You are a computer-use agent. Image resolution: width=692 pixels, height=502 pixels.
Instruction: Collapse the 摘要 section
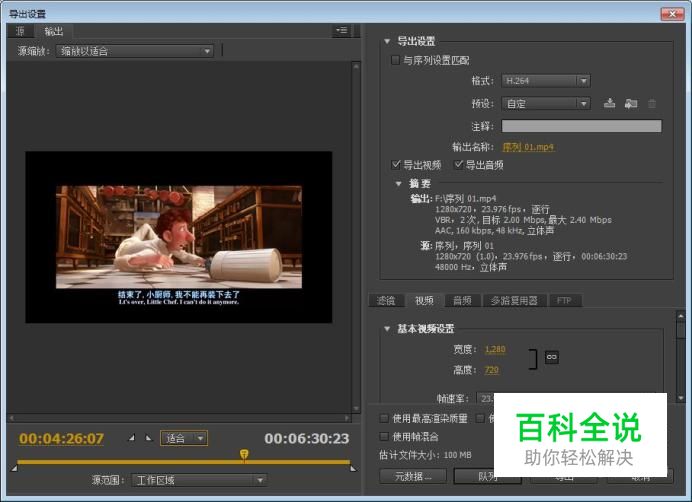click(399, 184)
